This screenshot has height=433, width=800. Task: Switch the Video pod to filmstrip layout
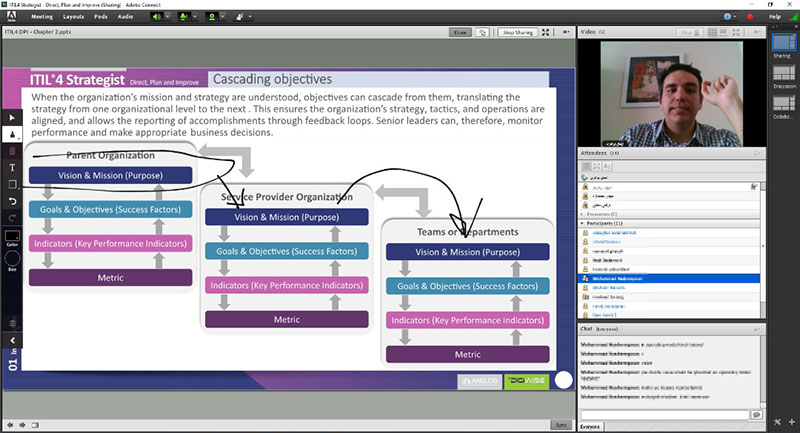pyautogui.click(x=723, y=32)
